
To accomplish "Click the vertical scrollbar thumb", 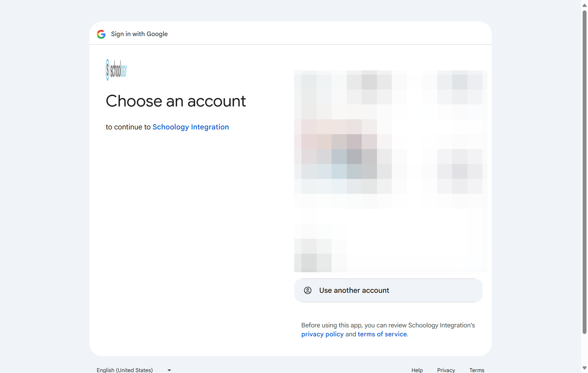I will (584, 172).
